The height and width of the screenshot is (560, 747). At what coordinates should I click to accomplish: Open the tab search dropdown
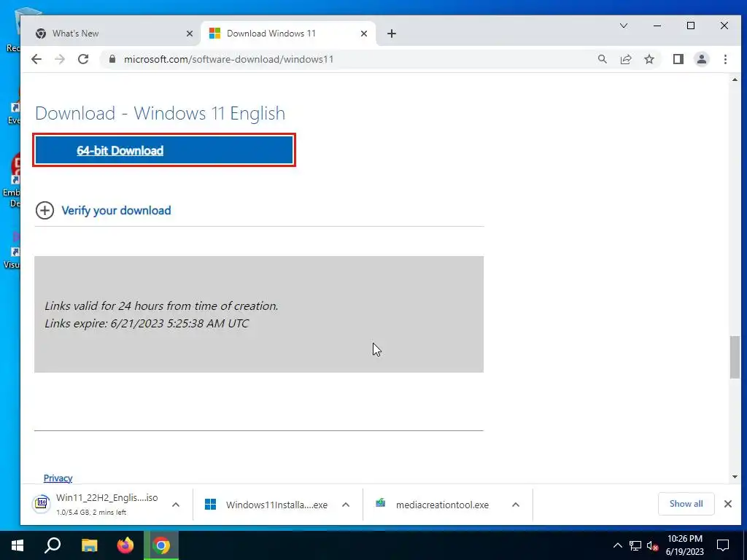tap(623, 26)
